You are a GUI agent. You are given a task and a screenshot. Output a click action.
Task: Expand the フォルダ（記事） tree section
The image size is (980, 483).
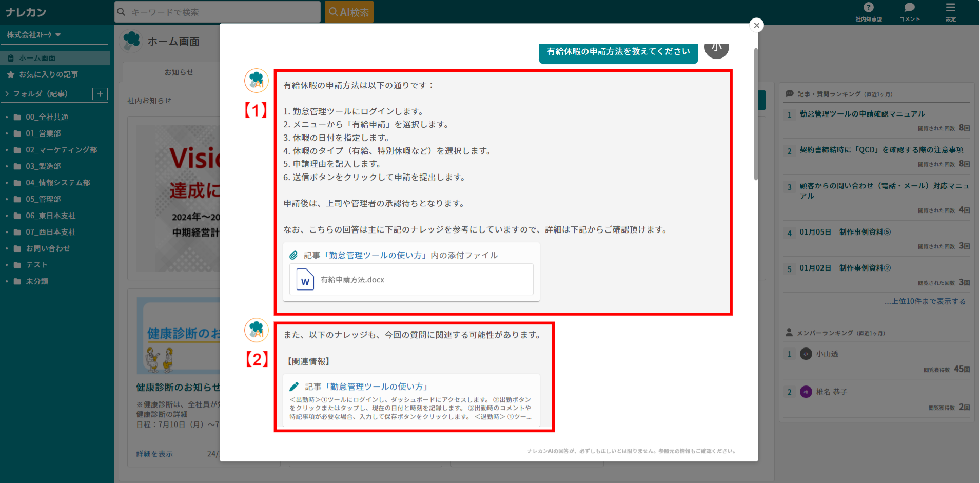(6, 93)
